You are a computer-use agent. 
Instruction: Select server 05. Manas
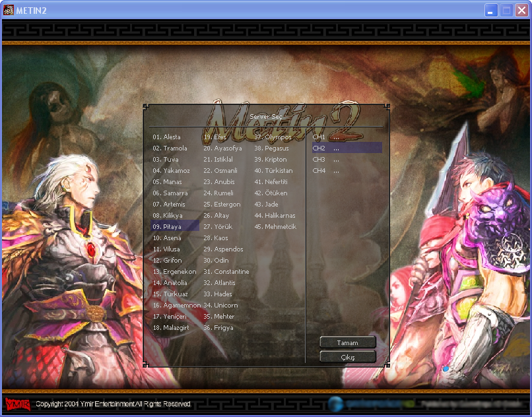(167, 182)
